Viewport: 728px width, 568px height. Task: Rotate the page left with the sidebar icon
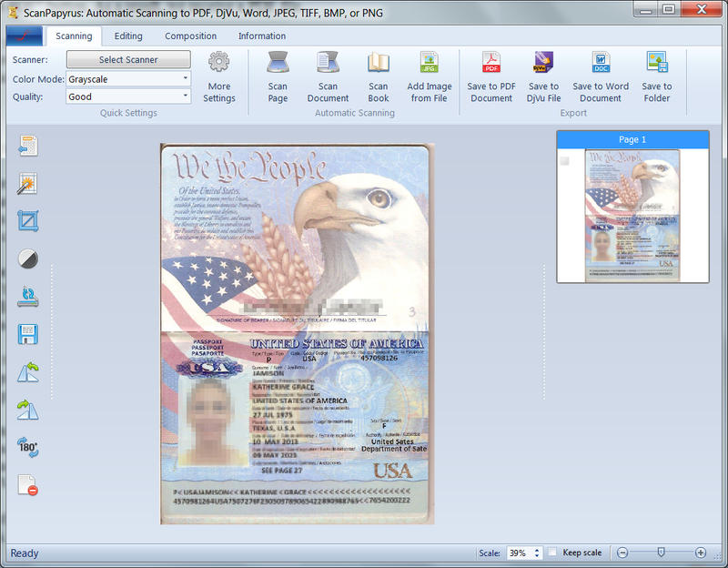pyautogui.click(x=28, y=372)
